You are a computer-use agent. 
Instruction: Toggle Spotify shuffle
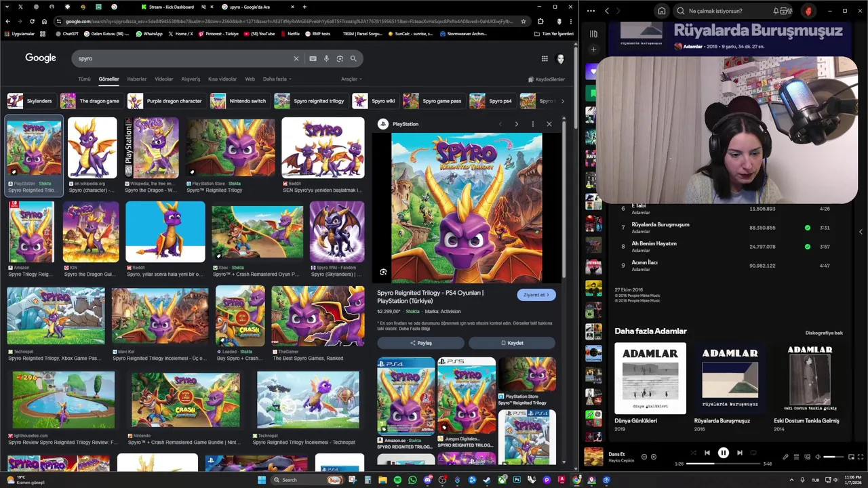693,453
